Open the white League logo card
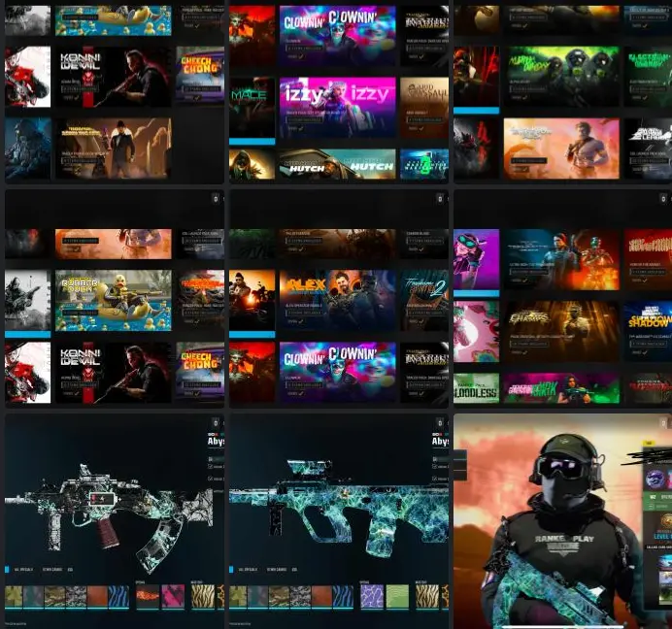 point(648,149)
